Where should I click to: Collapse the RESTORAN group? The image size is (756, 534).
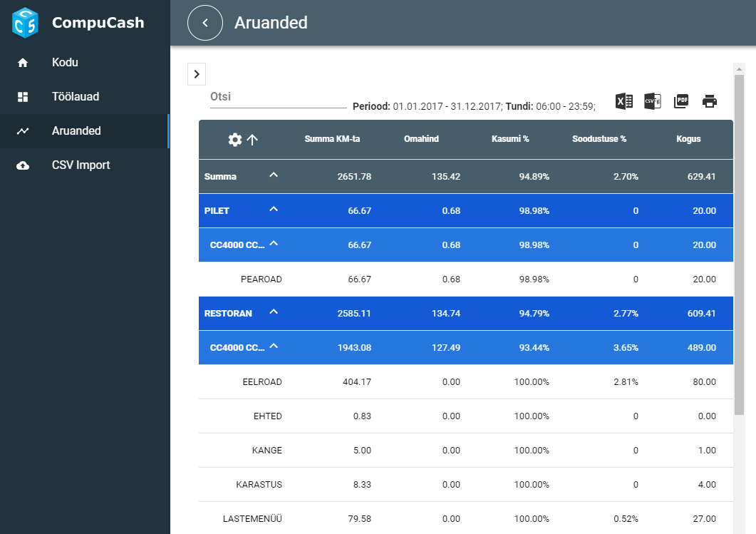(x=274, y=312)
